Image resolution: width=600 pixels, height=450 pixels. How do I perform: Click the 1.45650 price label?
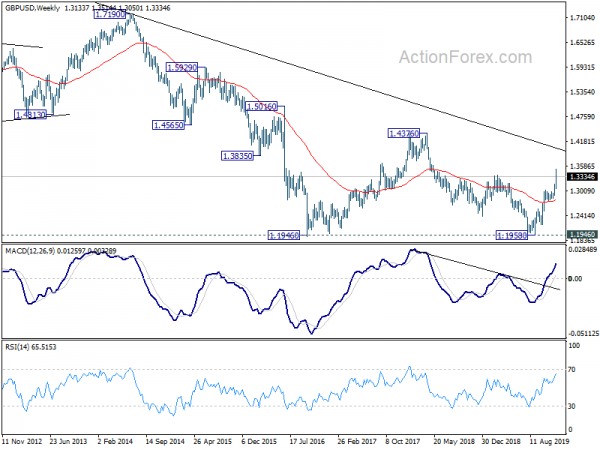[x=168, y=125]
